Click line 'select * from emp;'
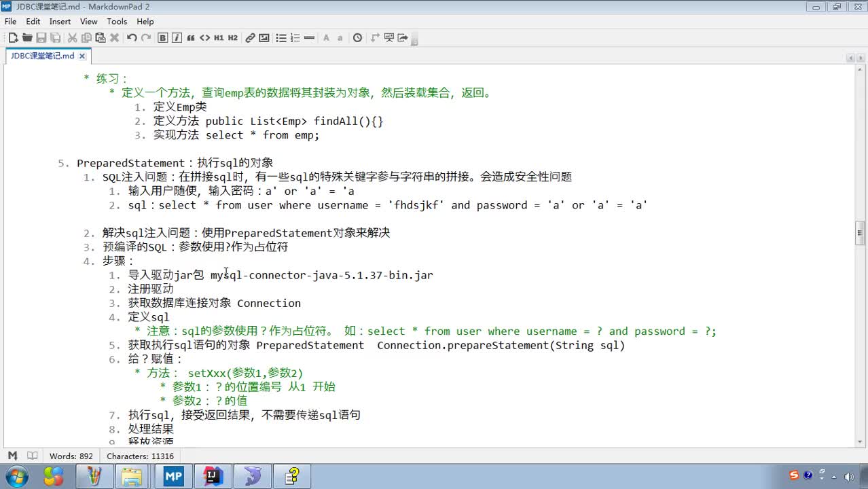The width and height of the screenshot is (868, 489). tap(262, 135)
